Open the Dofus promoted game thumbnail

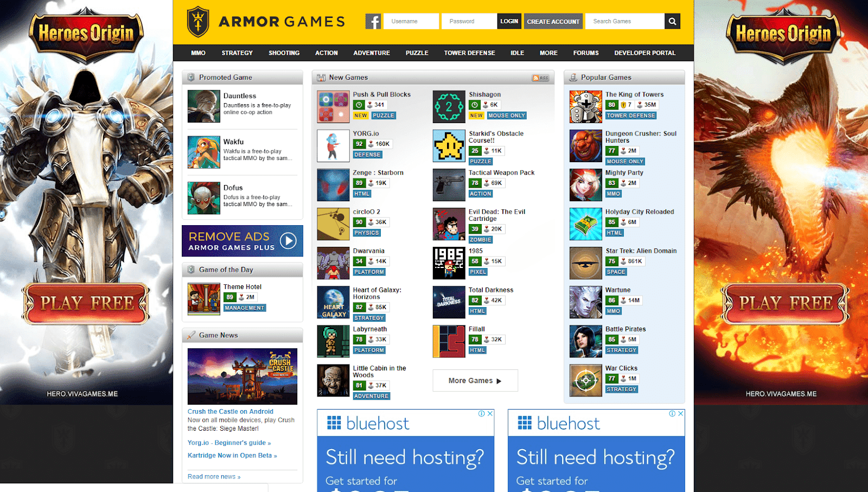(x=204, y=198)
